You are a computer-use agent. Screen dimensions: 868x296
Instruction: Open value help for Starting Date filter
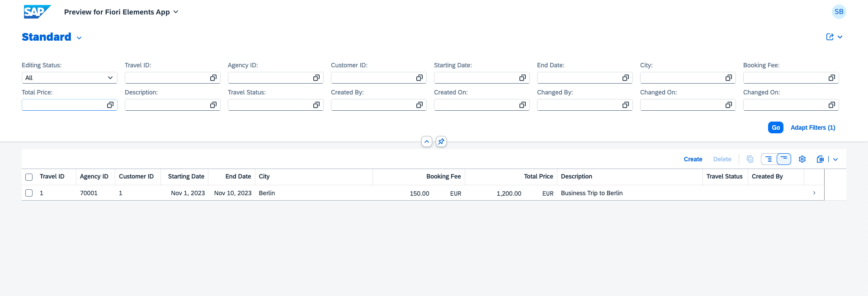pos(523,78)
